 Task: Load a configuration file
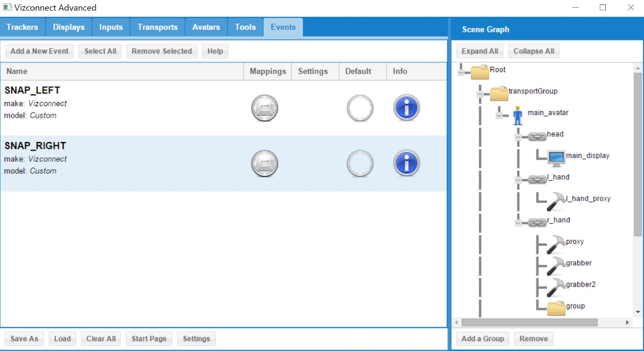(x=62, y=339)
